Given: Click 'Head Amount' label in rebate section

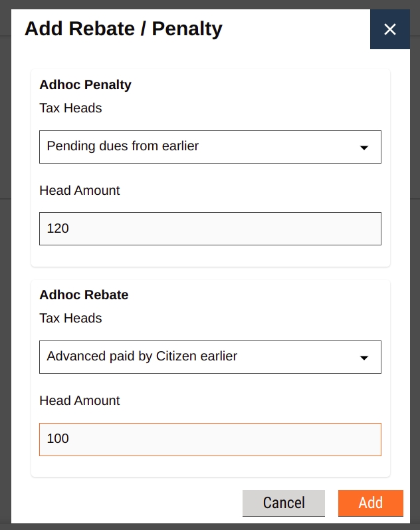Looking at the screenshot, I should click(x=80, y=400).
